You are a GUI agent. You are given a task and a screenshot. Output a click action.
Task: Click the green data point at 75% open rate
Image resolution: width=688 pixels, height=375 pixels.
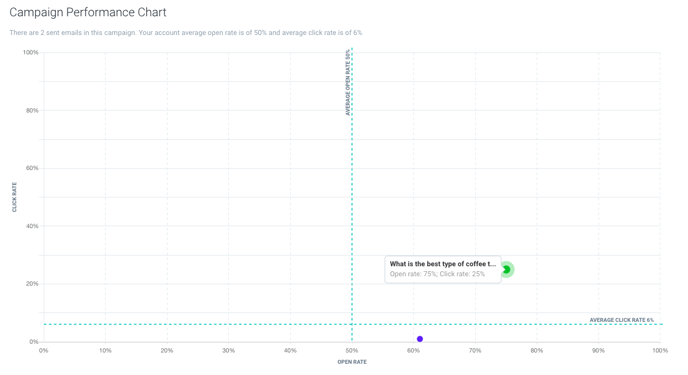pos(506,269)
